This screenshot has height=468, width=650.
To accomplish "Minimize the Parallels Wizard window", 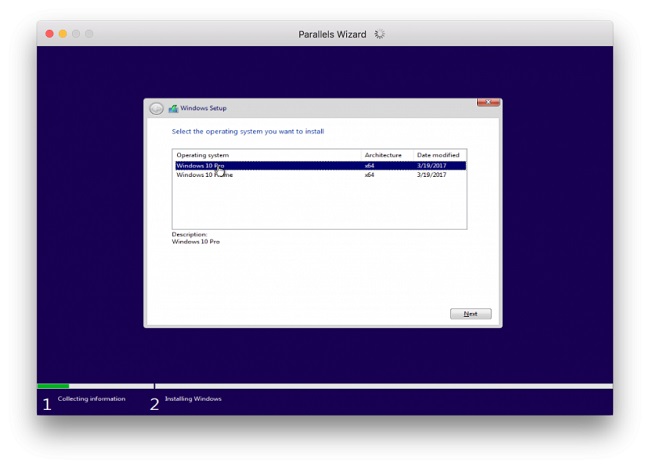I will point(62,34).
